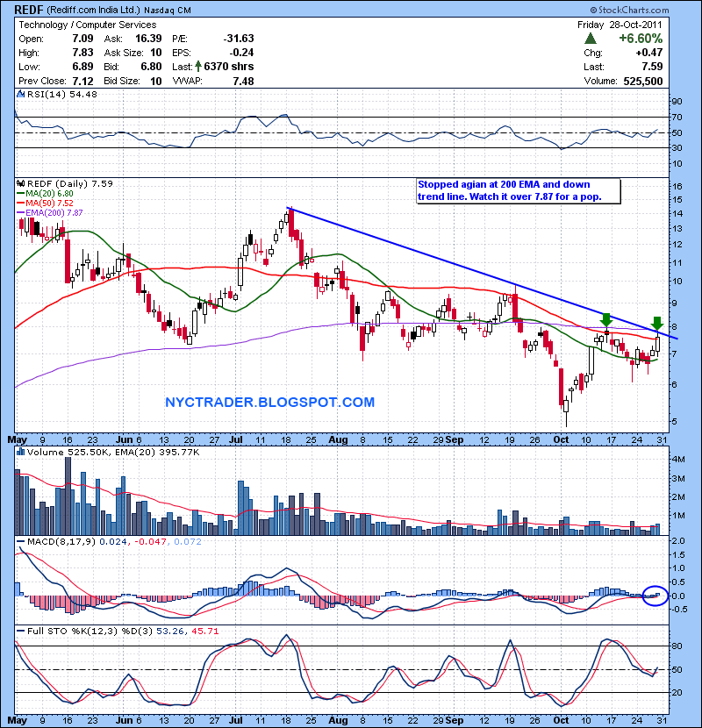Click the RSI(14) 54.48 panel label

click(61, 94)
